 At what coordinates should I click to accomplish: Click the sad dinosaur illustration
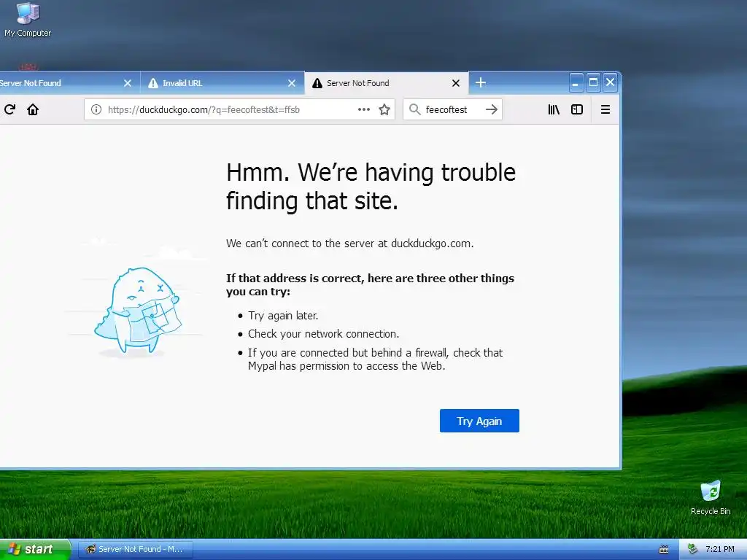[137, 312]
